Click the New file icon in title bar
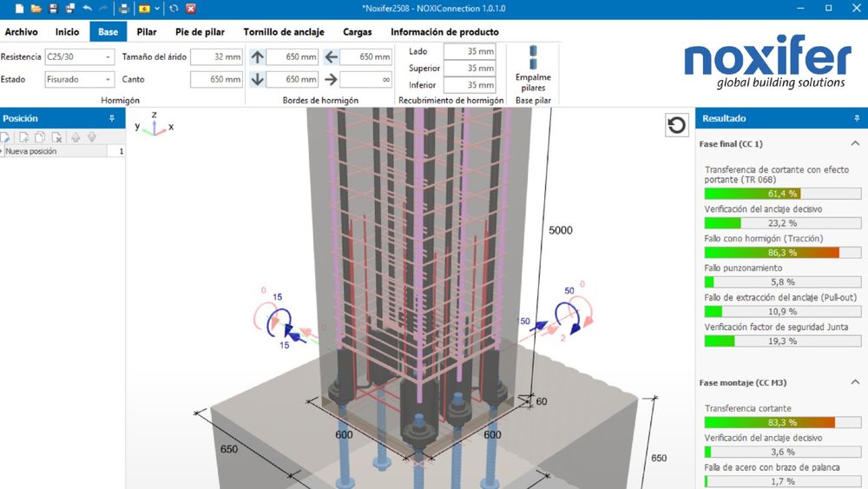Viewport: 868px width, 489px height. 20,9
